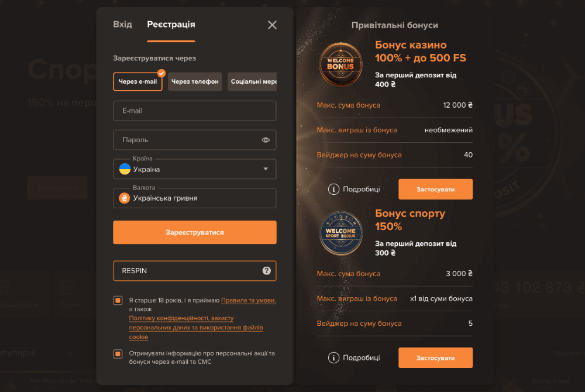The height and width of the screenshot is (392, 585).
Task: Click the promo code help question mark
Action: pos(266,271)
